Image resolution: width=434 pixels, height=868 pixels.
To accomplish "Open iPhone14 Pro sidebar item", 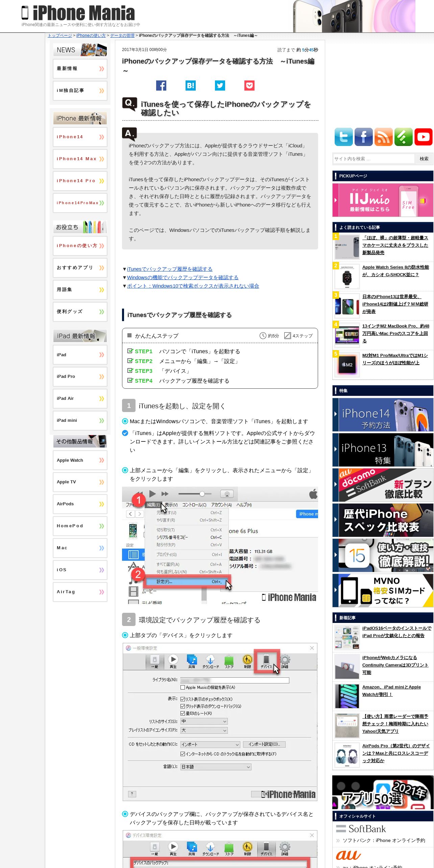I will [x=80, y=181].
